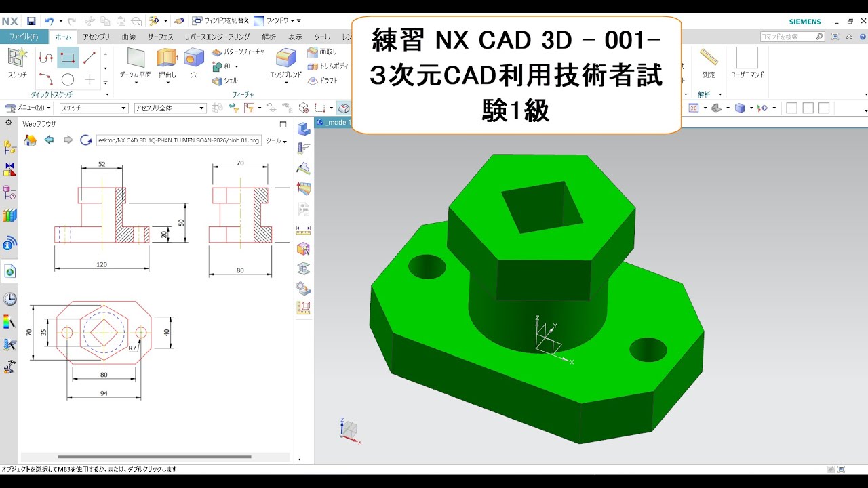Expand the Datum Plane dropdown arrow
The height and width of the screenshot is (488, 868).
point(136,83)
